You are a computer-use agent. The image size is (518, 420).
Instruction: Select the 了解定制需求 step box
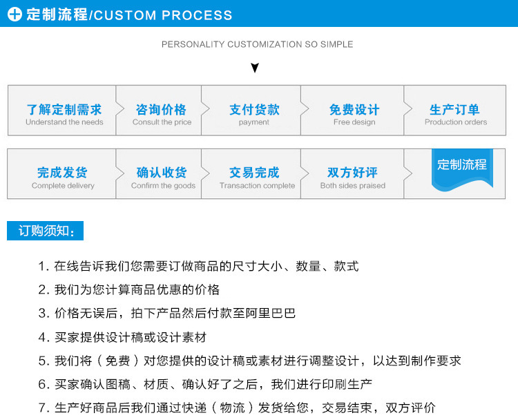point(61,111)
